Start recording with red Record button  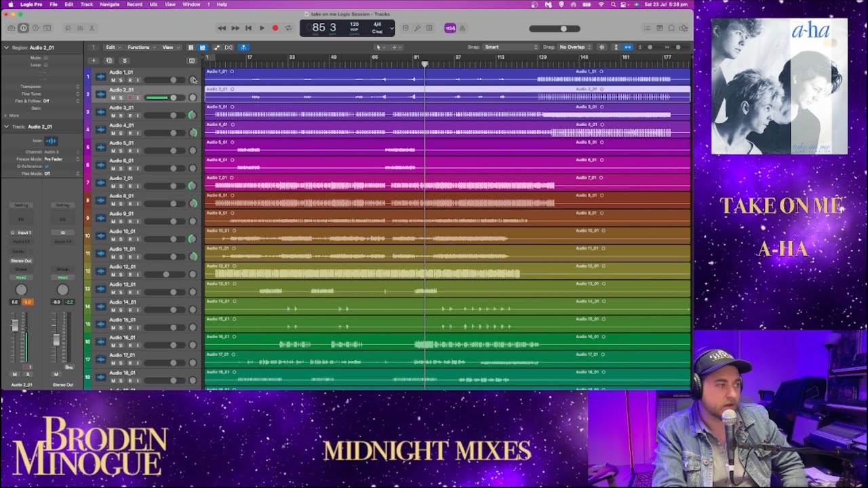coord(275,28)
